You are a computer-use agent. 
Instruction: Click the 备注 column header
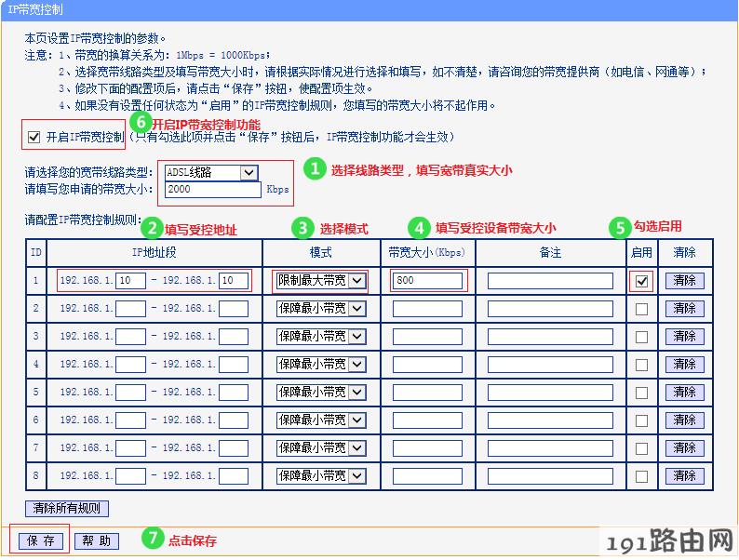pos(550,252)
